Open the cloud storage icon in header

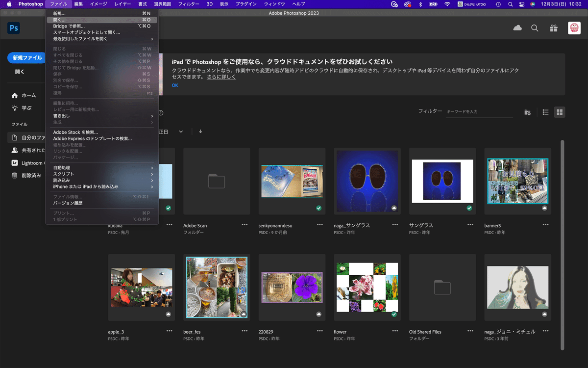click(x=517, y=28)
